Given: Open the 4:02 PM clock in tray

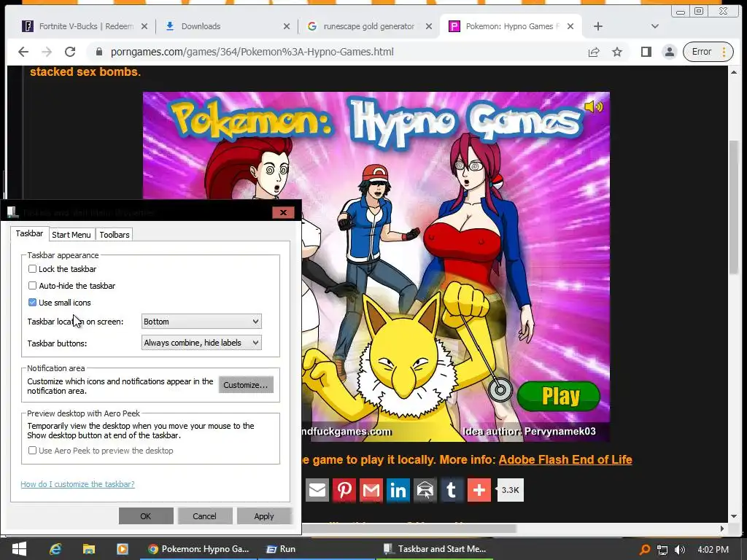Looking at the screenshot, I should click(x=713, y=550).
